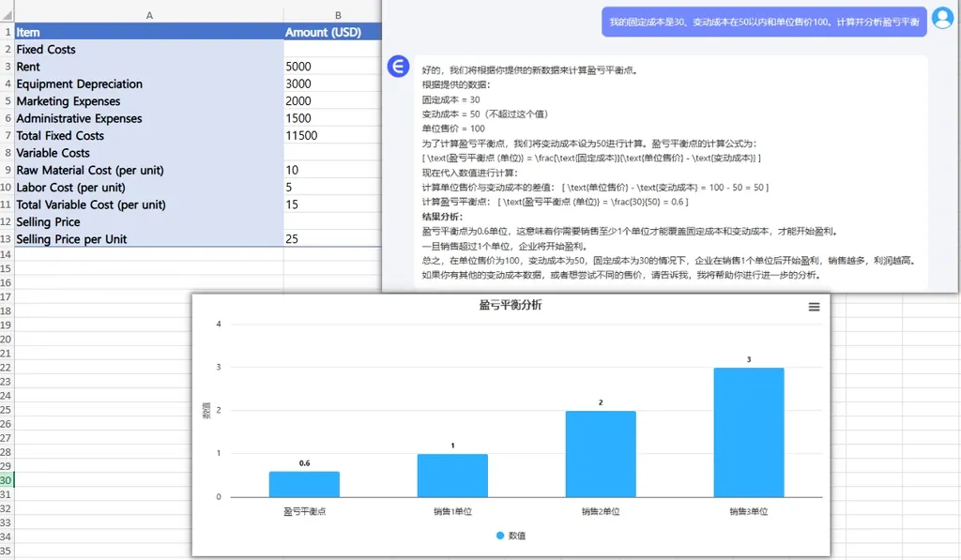Image resolution: width=961 pixels, height=560 pixels.
Task: Select the column A header
Action: coord(149,15)
